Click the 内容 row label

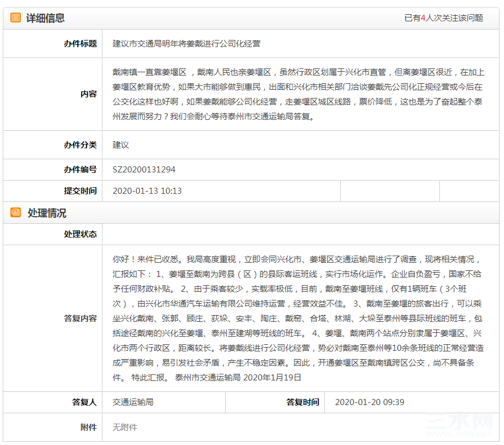(x=88, y=94)
